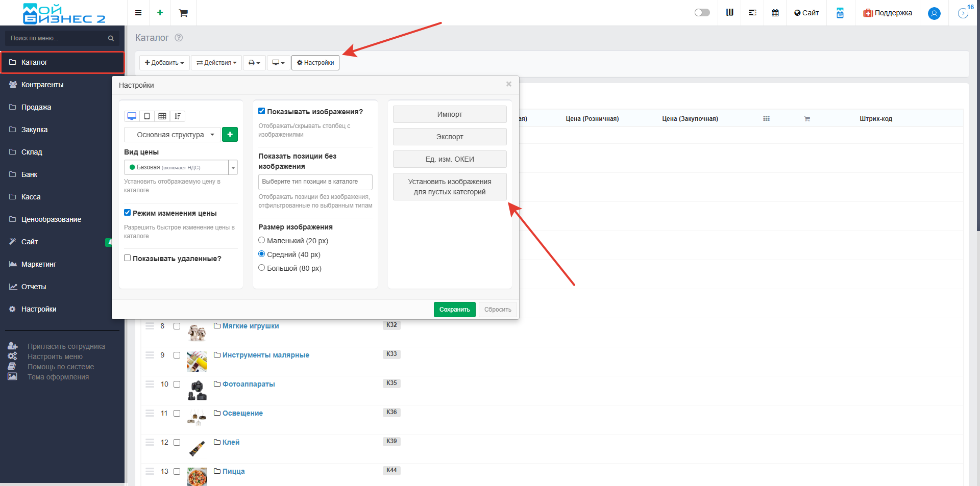This screenshot has width=980, height=486.
Task: Expand the Добавить dropdown in toolbar
Action: (164, 63)
